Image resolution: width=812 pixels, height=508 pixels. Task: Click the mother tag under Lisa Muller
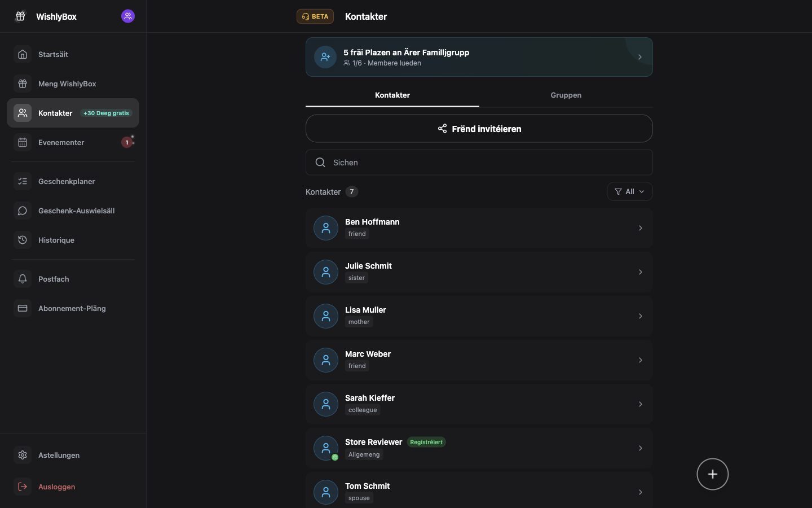(x=359, y=322)
